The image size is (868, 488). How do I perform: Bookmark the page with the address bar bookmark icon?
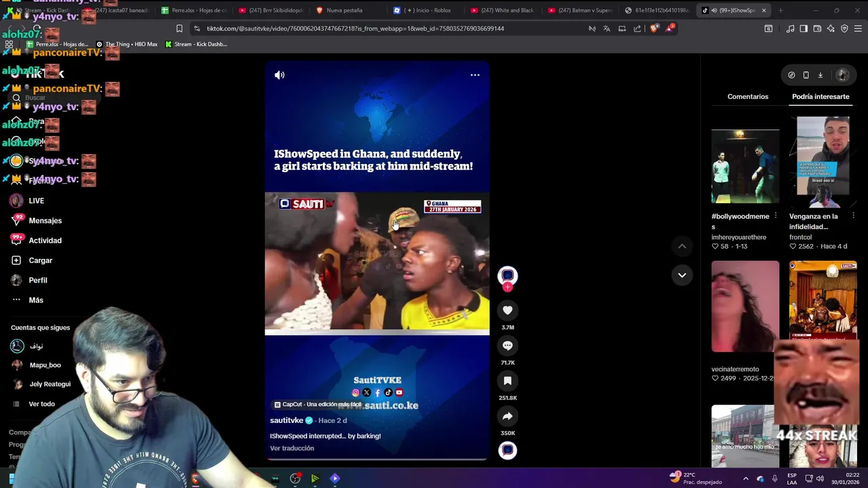(x=179, y=28)
